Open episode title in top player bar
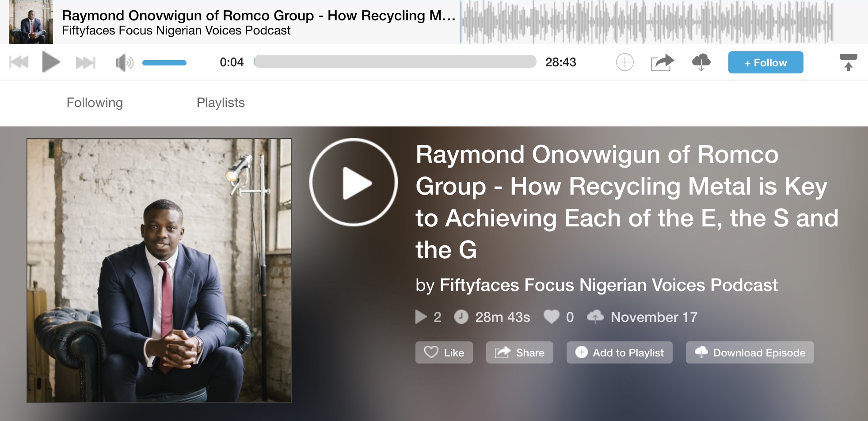Screen dimensions: 868x421 pos(259,15)
